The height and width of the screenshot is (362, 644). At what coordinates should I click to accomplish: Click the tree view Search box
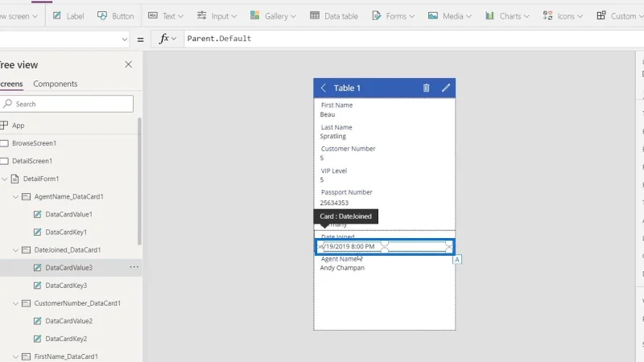pyautogui.click(x=67, y=104)
